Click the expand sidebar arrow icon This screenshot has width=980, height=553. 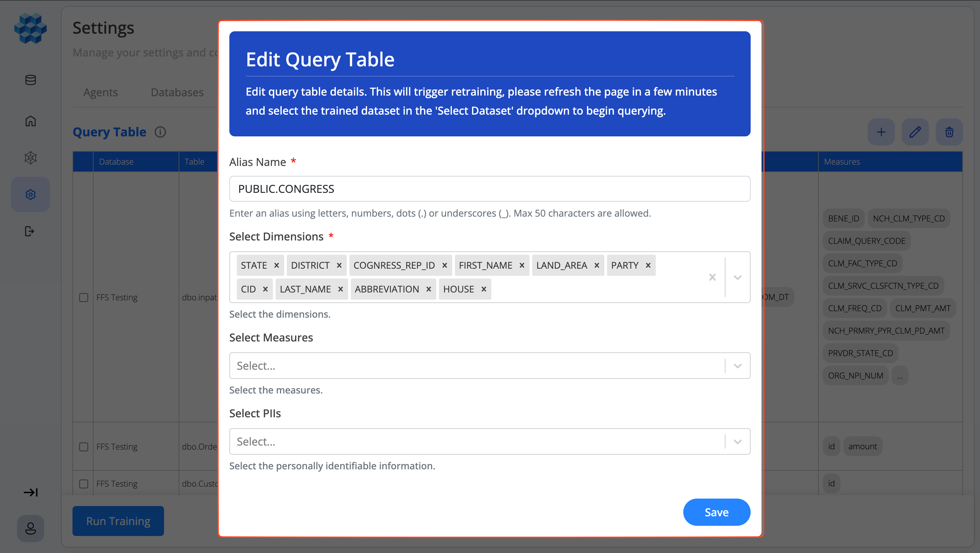(x=30, y=492)
